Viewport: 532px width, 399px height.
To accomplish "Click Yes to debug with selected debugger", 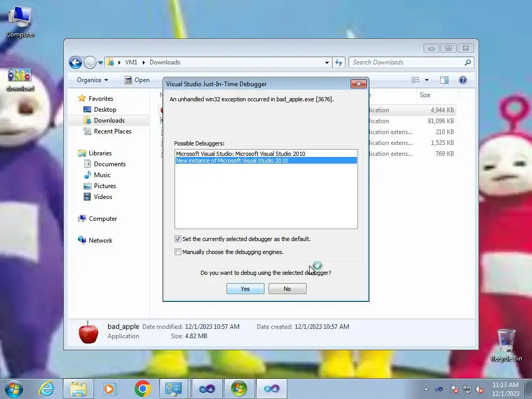I will pos(245,289).
